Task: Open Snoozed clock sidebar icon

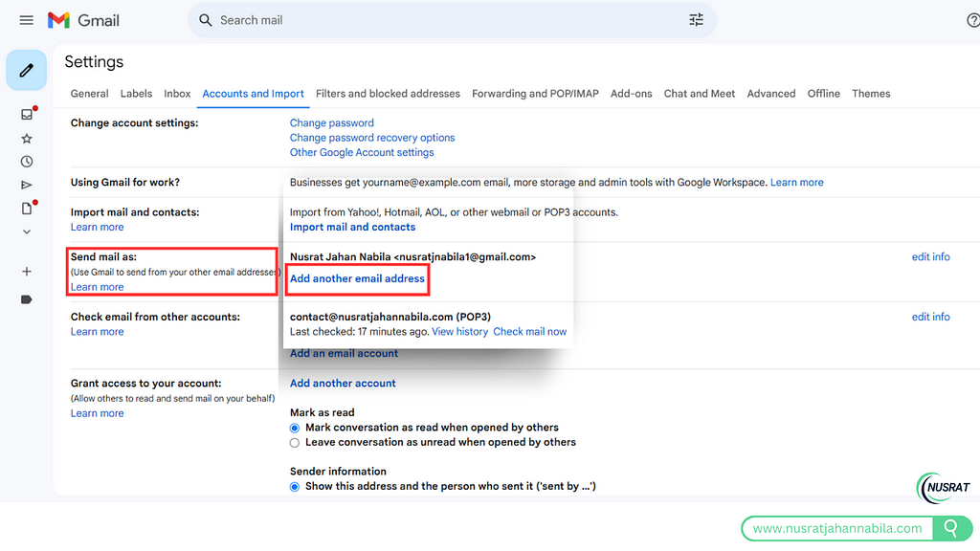Action: (26, 162)
